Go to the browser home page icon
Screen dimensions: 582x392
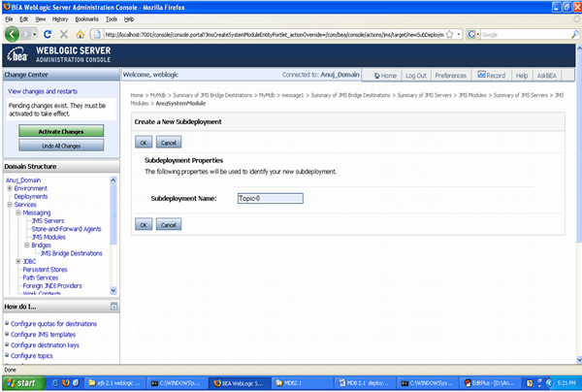click(x=80, y=35)
